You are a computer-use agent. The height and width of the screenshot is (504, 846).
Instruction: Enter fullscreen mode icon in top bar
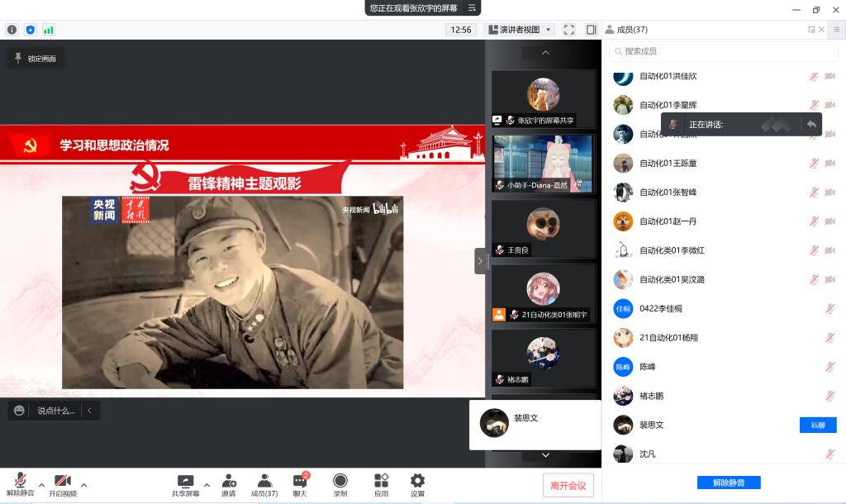569,30
